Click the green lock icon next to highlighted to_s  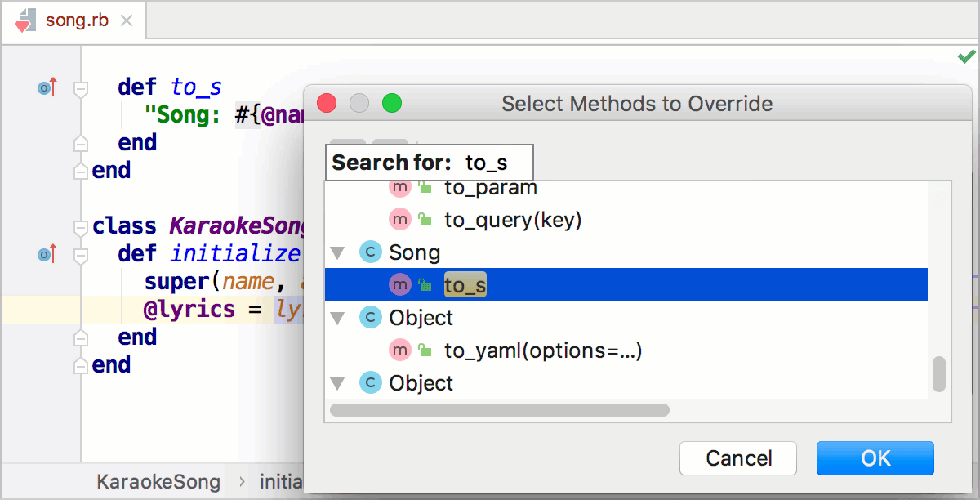[x=424, y=284]
